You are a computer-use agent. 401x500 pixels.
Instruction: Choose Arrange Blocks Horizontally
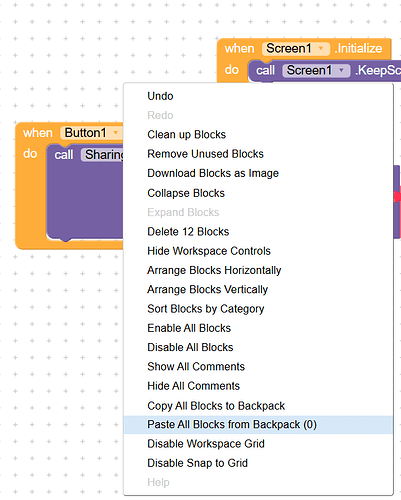pos(258,270)
